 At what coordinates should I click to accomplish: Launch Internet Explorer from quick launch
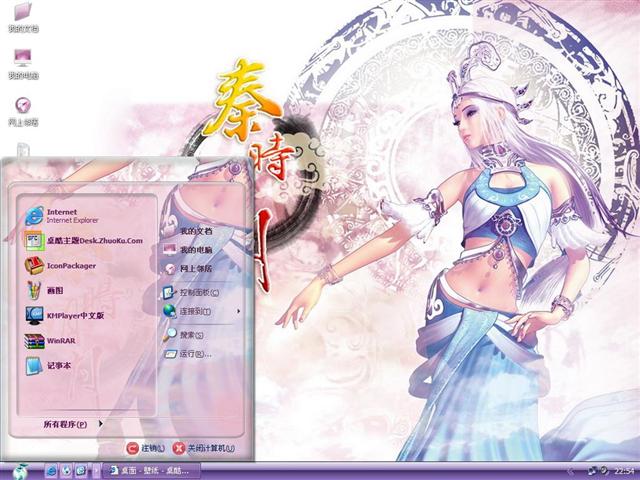pyautogui.click(x=51, y=471)
